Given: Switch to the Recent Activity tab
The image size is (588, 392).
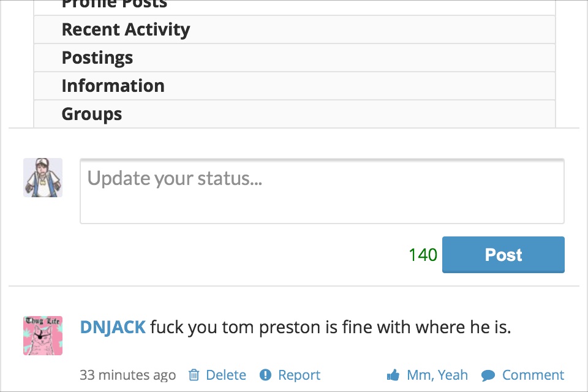Looking at the screenshot, I should [x=295, y=29].
